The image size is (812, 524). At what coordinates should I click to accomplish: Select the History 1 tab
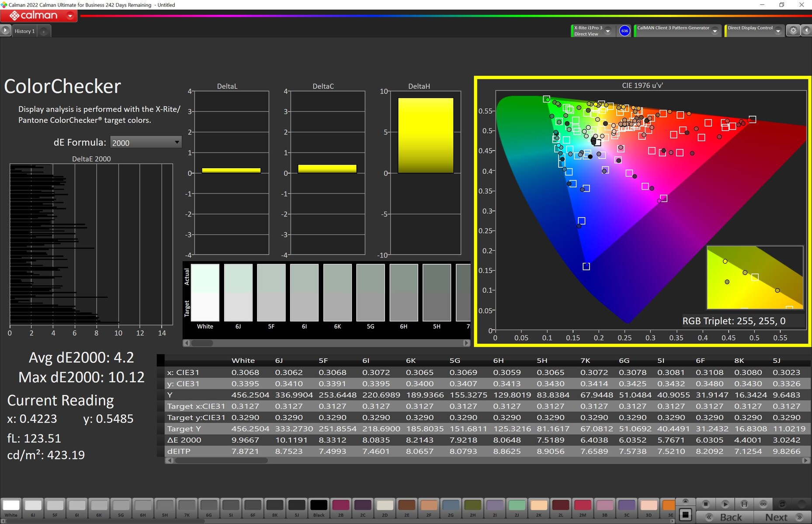24,31
